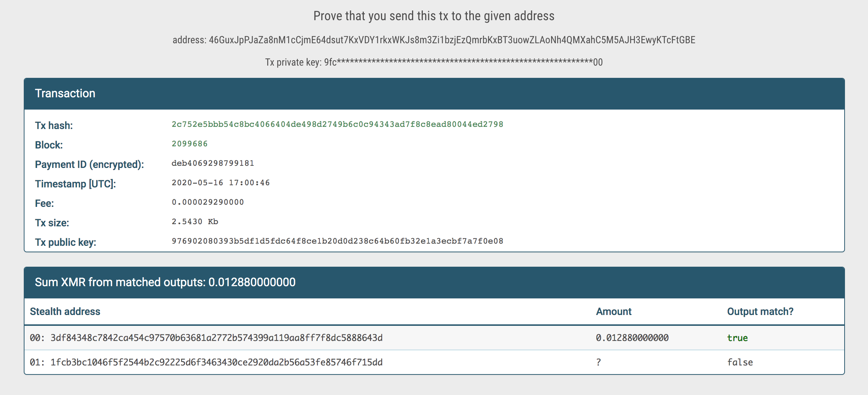
Task: Click the Tx public key value
Action: tap(337, 241)
